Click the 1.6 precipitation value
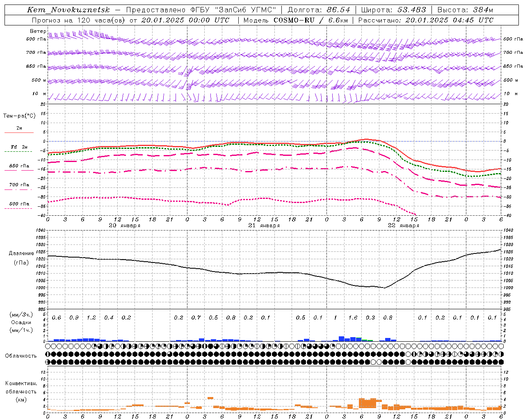The image size is (525, 420). point(353,318)
